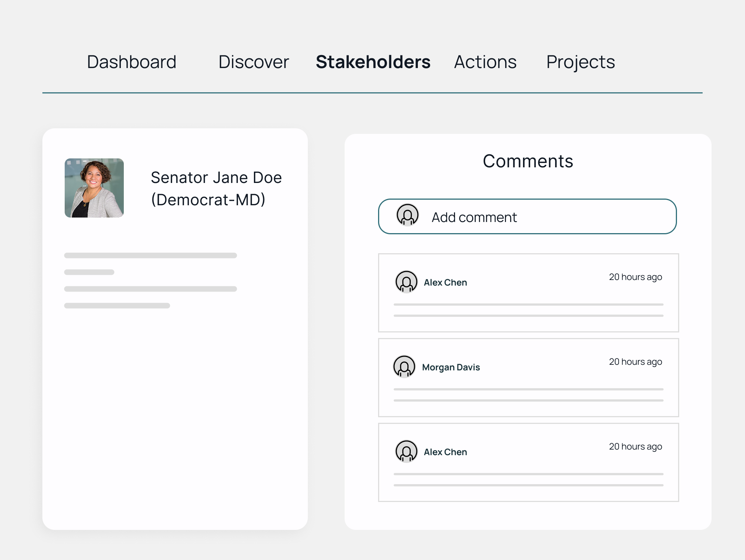Click timestamp on first Alex Chen comment
Viewport: 745px width, 560px height.
click(635, 277)
